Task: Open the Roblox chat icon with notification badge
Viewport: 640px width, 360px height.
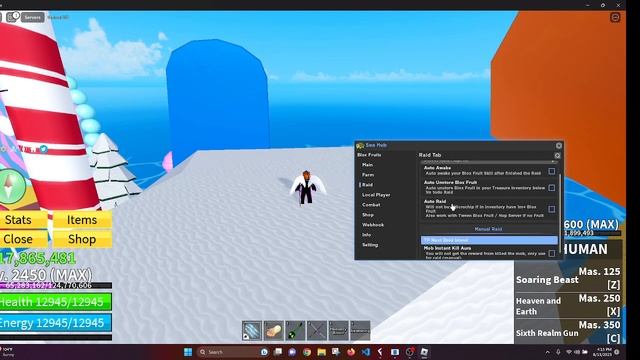Action: 12,17
